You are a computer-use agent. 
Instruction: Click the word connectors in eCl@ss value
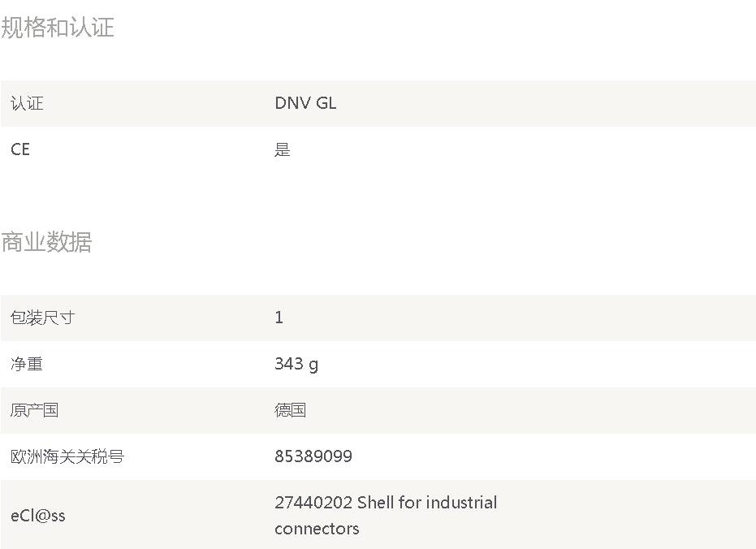click(317, 530)
